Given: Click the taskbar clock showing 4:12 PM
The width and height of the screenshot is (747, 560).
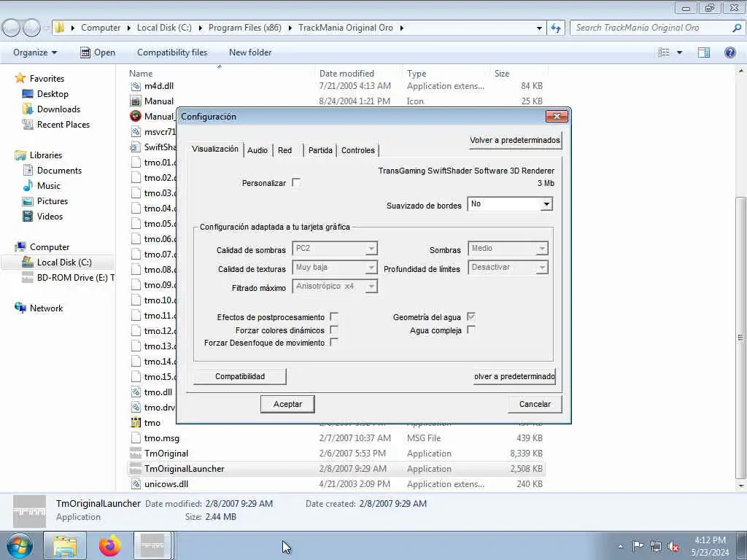Looking at the screenshot, I should coord(710,546).
